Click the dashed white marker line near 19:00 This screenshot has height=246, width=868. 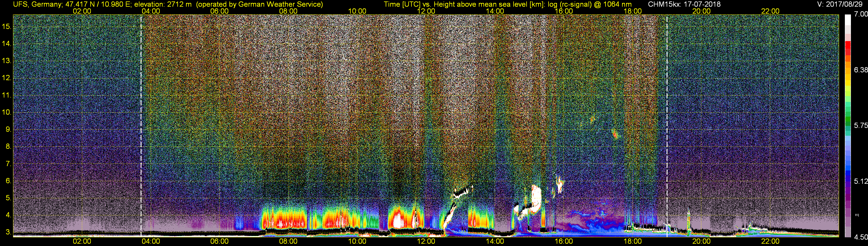click(x=667, y=125)
